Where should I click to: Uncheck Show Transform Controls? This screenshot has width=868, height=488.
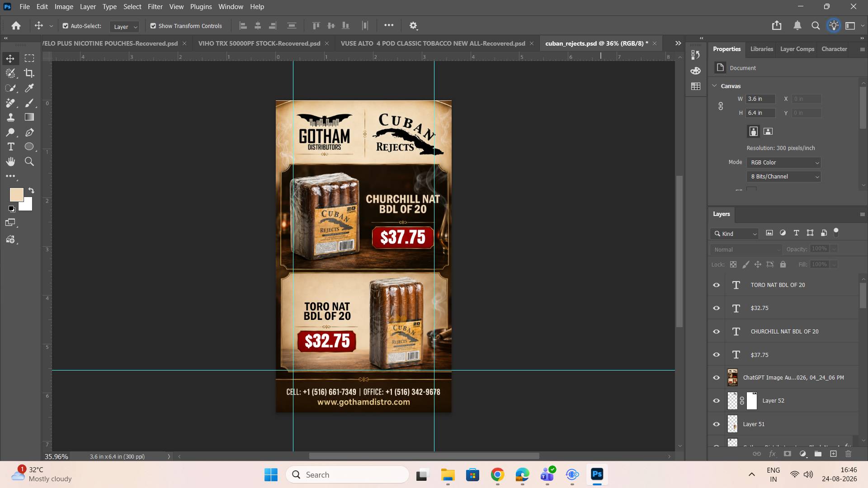click(153, 26)
